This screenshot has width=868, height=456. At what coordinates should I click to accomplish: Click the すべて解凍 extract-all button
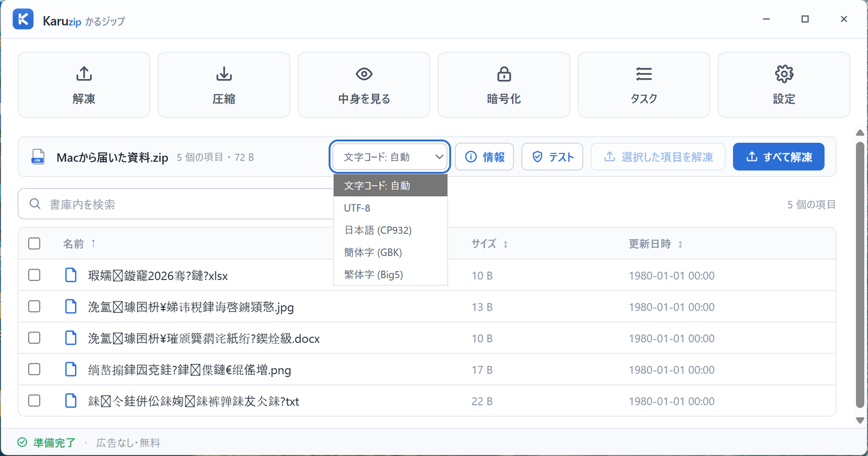pos(778,157)
